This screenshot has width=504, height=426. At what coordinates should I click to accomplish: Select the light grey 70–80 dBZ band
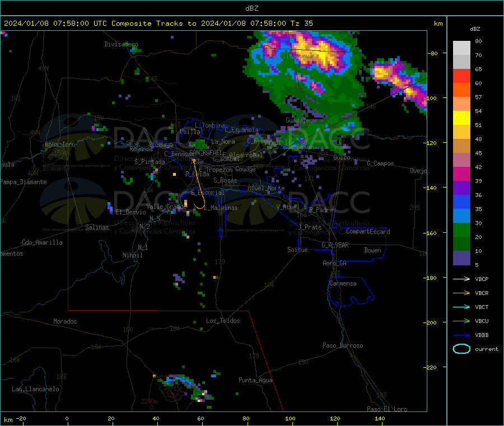point(461,48)
